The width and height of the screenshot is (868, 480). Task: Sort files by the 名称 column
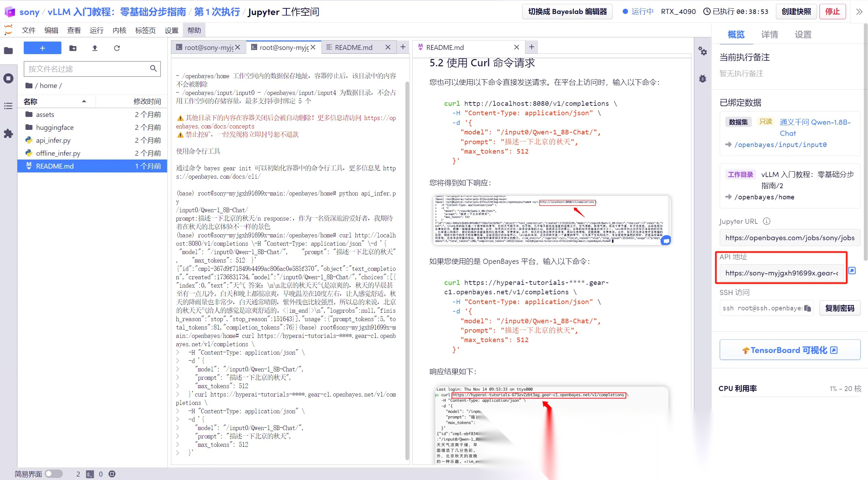(x=31, y=102)
